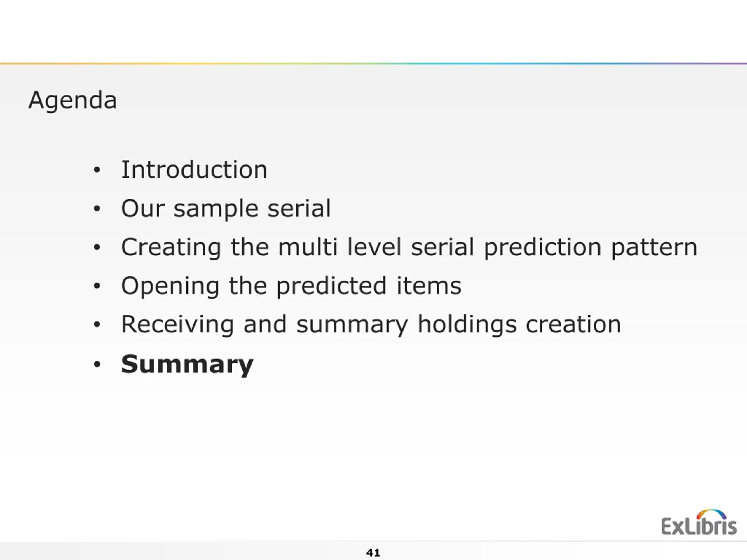Select Opening the predicted items text

pos(291,286)
